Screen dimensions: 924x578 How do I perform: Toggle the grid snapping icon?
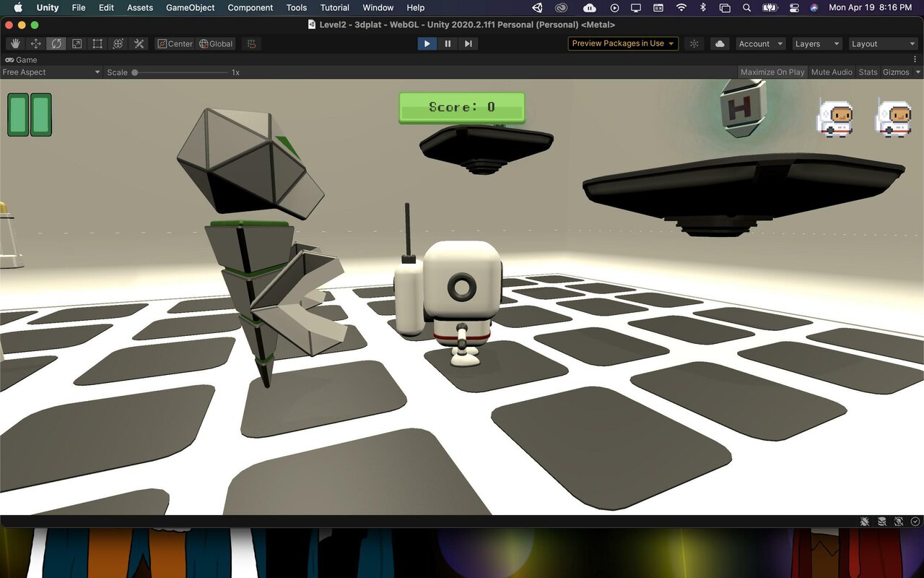click(251, 43)
